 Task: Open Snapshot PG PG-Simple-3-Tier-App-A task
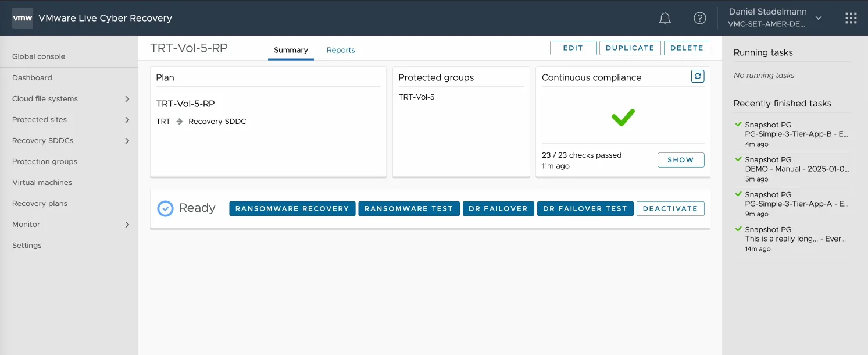(x=792, y=204)
